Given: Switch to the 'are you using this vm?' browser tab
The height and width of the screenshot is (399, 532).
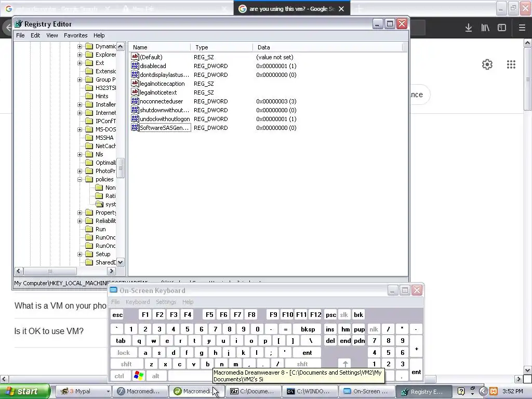Looking at the screenshot, I should click(291, 9).
